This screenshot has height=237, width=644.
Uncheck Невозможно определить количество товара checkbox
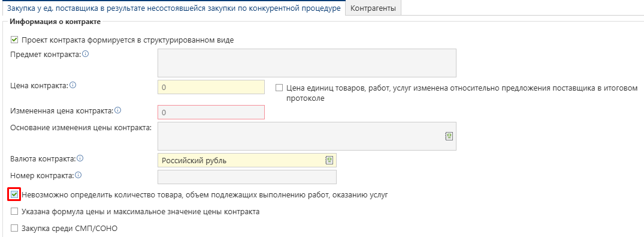(x=15, y=194)
